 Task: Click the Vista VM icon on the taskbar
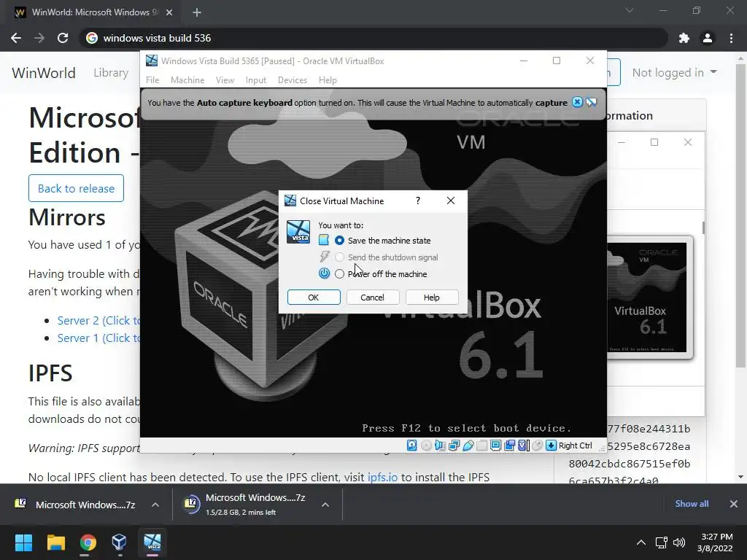coord(152,542)
